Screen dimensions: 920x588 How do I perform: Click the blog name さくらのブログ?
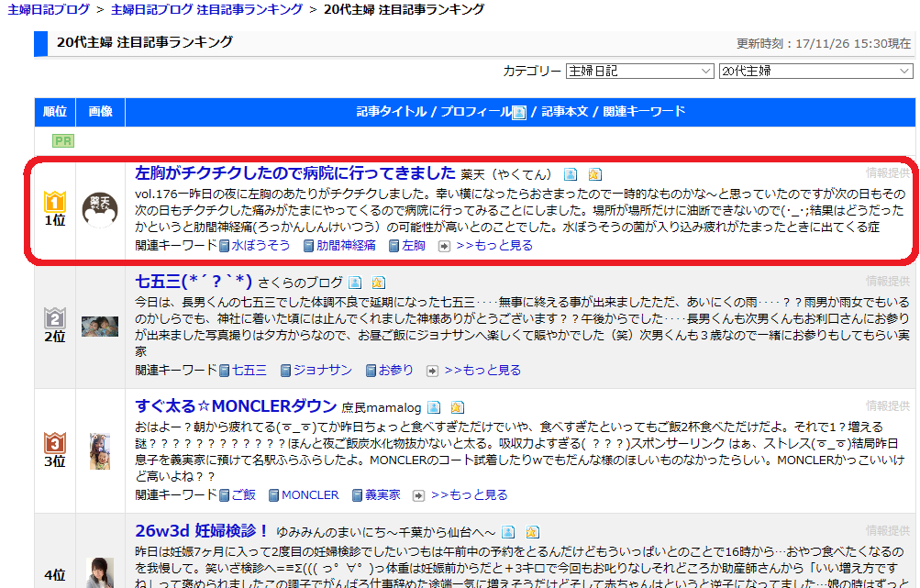[300, 283]
